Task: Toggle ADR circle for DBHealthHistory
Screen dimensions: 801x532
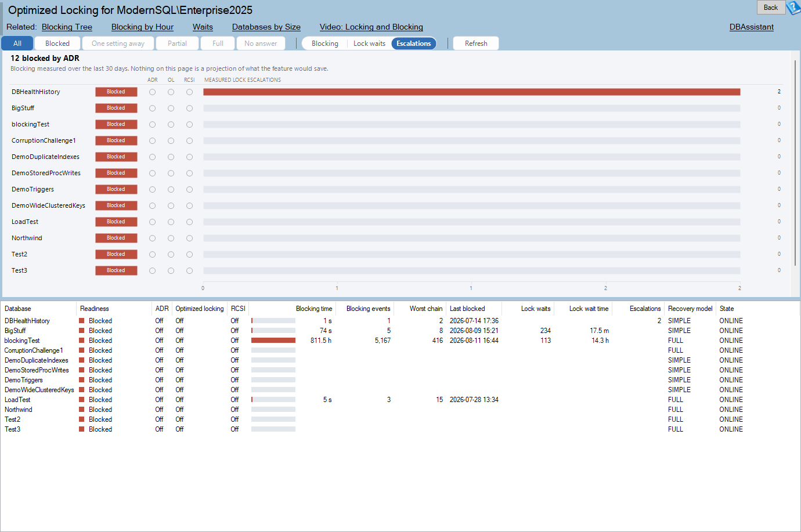Action: click(153, 92)
